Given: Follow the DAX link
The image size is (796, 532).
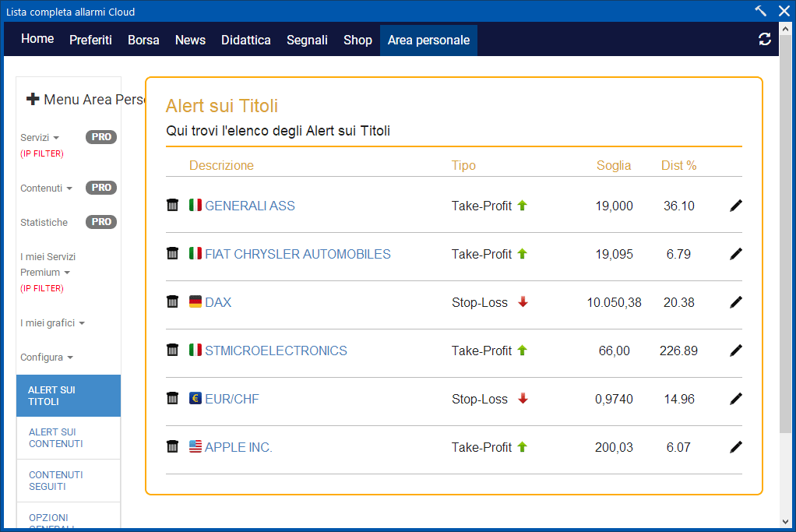Looking at the screenshot, I should click(x=218, y=302).
